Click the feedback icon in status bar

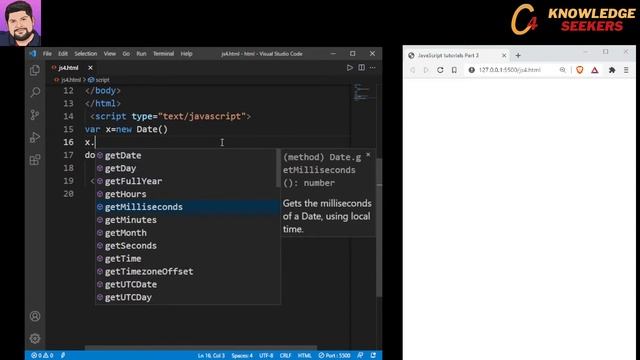pos(360,356)
